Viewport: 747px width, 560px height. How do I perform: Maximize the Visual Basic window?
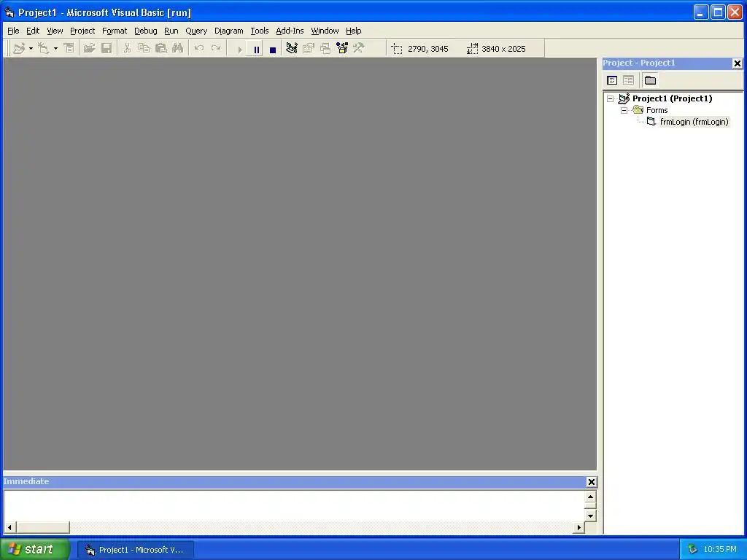(x=718, y=12)
